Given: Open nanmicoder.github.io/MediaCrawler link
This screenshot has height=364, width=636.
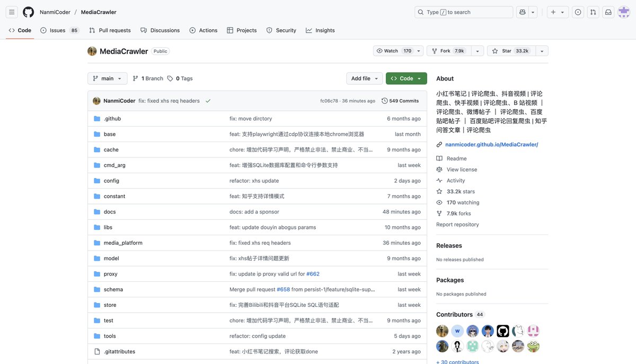Looking at the screenshot, I should (x=491, y=145).
